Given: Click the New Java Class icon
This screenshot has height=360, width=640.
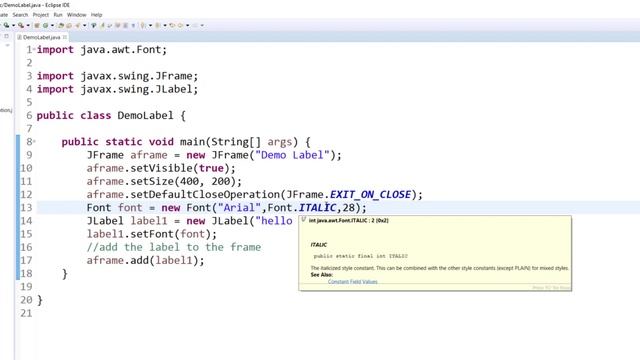Looking at the screenshot, I should [x=45, y=25].
